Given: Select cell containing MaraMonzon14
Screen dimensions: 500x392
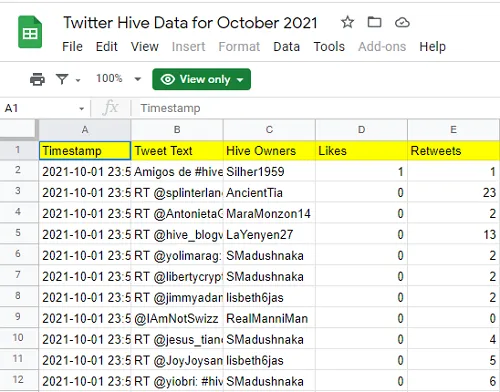Looking at the screenshot, I should coord(269,214).
